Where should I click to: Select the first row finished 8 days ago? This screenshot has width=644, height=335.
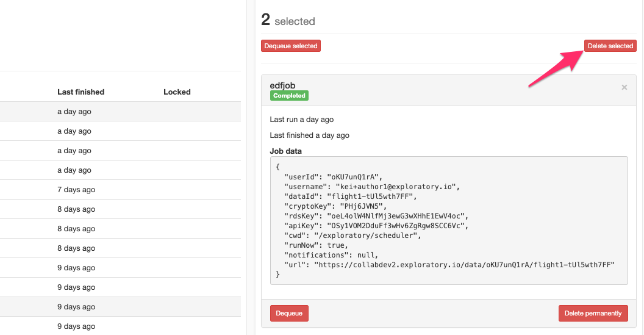coord(120,209)
